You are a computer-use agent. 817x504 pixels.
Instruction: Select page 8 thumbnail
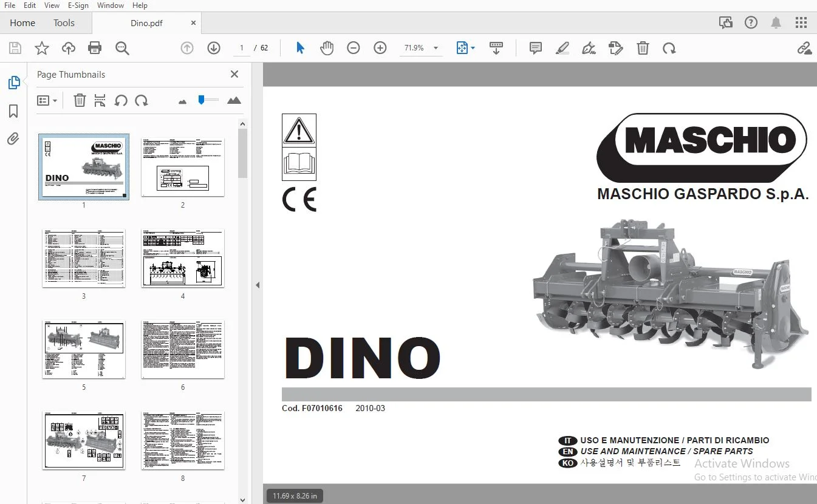pyautogui.click(x=183, y=440)
